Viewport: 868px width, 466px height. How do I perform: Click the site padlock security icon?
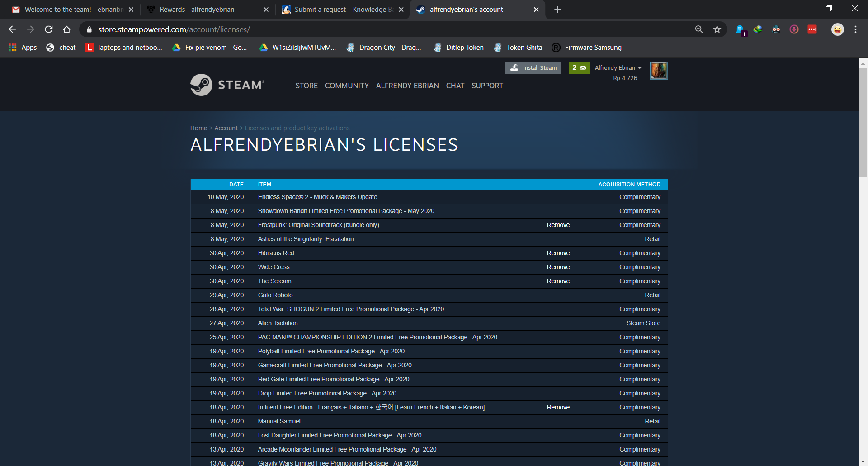click(x=89, y=29)
